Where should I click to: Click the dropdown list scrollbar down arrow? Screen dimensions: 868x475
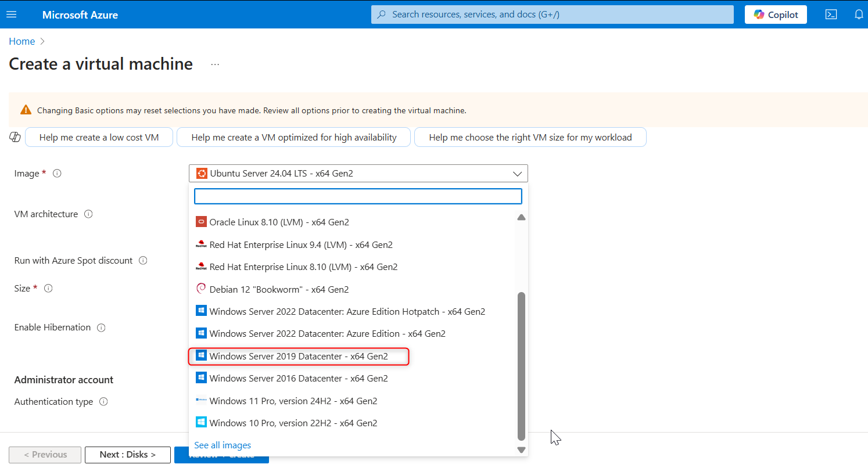pyautogui.click(x=521, y=449)
